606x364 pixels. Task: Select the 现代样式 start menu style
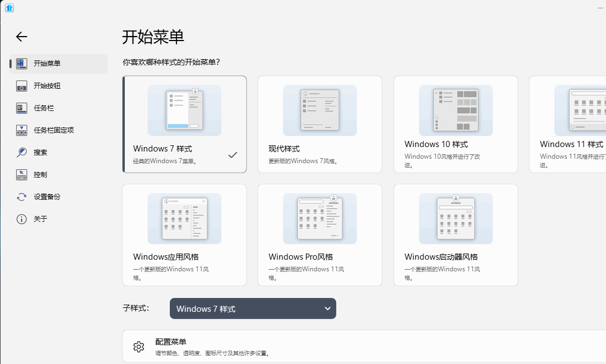[x=320, y=124]
